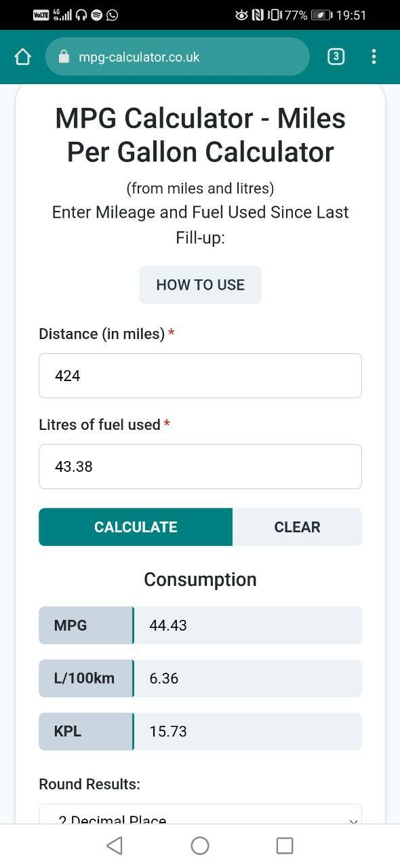Viewport: 400px width, 868px height.
Task: Tap the padlock site security icon
Action: [64, 57]
